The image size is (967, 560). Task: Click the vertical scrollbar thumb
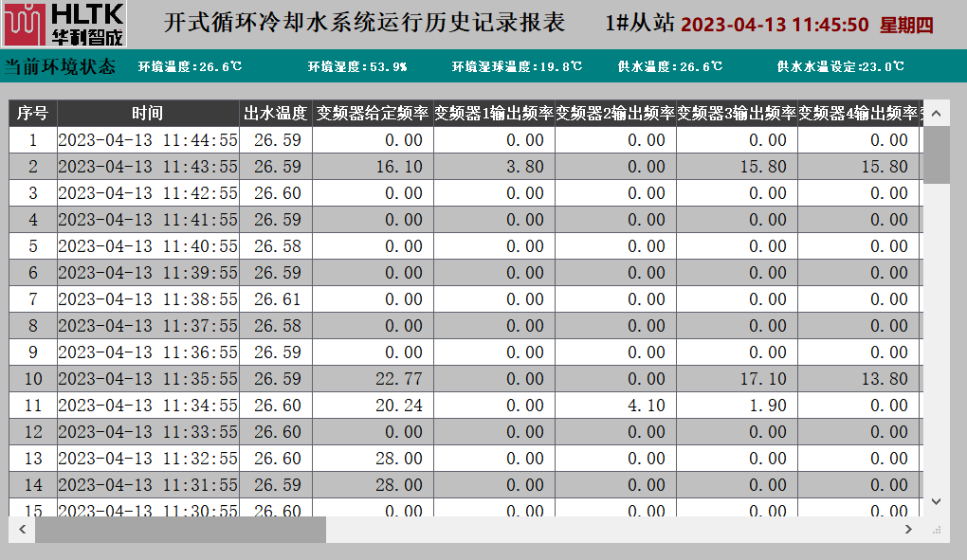point(936,154)
